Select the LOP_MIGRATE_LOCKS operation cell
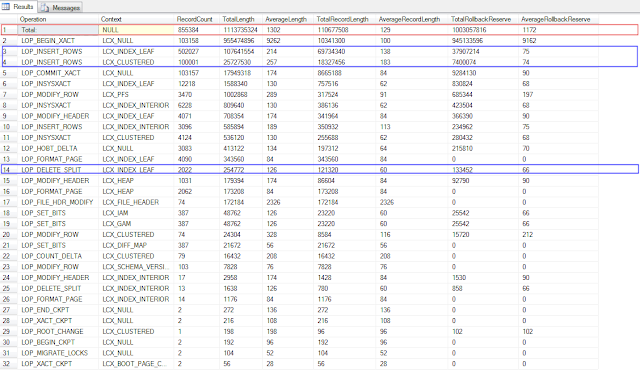This screenshot has width=640, height=373. pos(58,353)
